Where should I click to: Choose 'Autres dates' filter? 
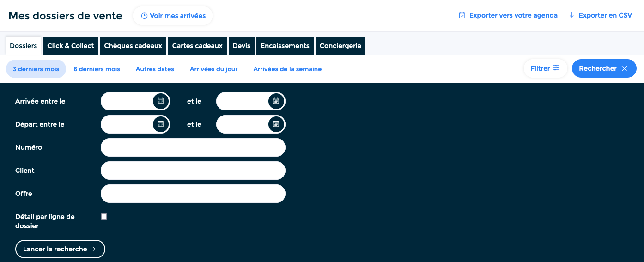click(x=155, y=69)
